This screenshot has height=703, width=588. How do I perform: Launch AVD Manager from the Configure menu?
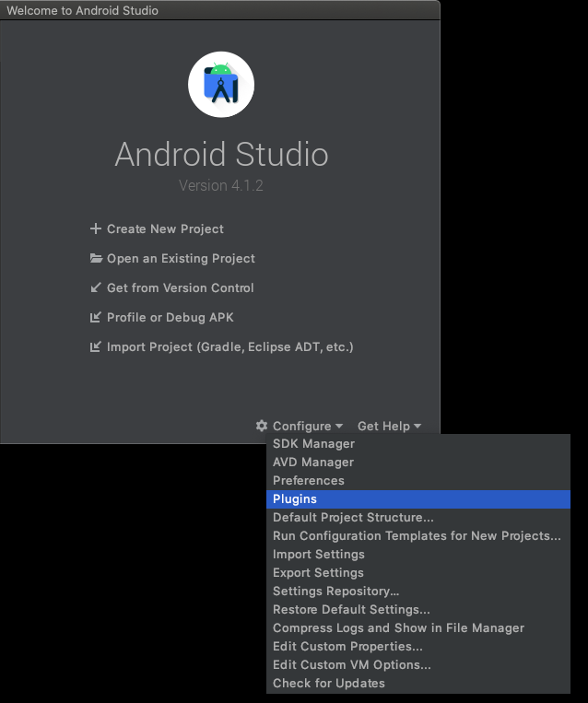[x=418, y=463]
